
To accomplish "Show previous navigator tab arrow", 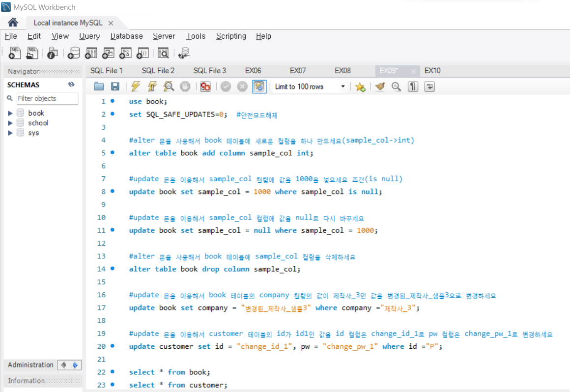I will 63,365.
